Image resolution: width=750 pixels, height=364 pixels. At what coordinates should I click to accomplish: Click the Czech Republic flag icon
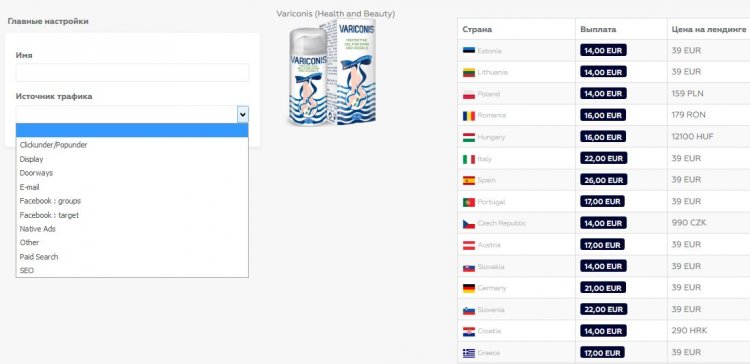469,224
